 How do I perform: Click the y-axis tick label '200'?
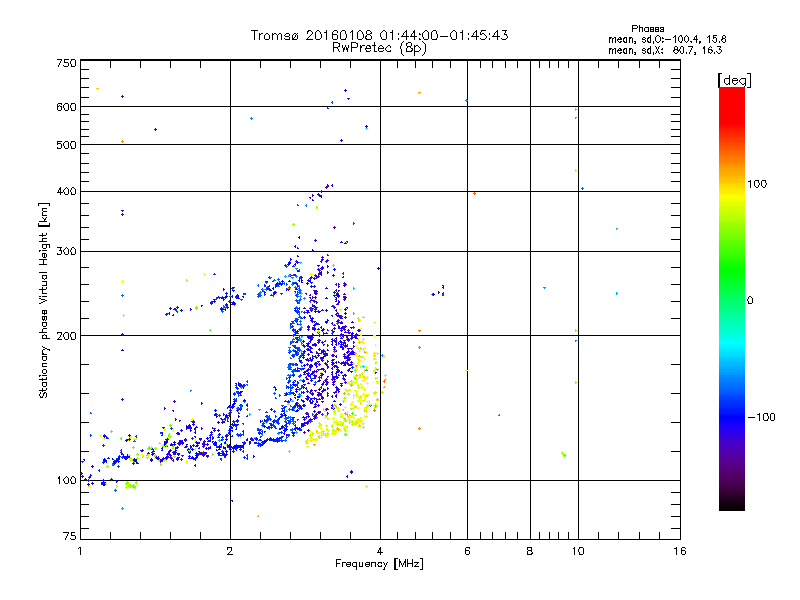66,336
